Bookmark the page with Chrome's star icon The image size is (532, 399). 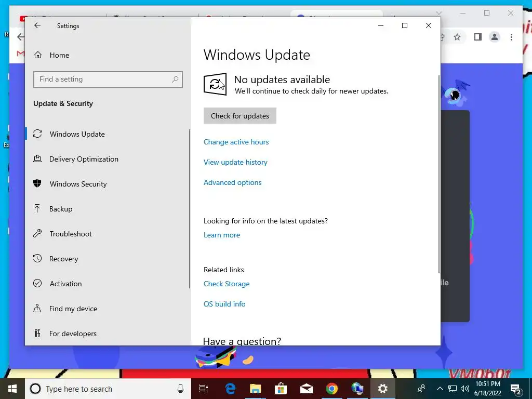click(x=457, y=37)
